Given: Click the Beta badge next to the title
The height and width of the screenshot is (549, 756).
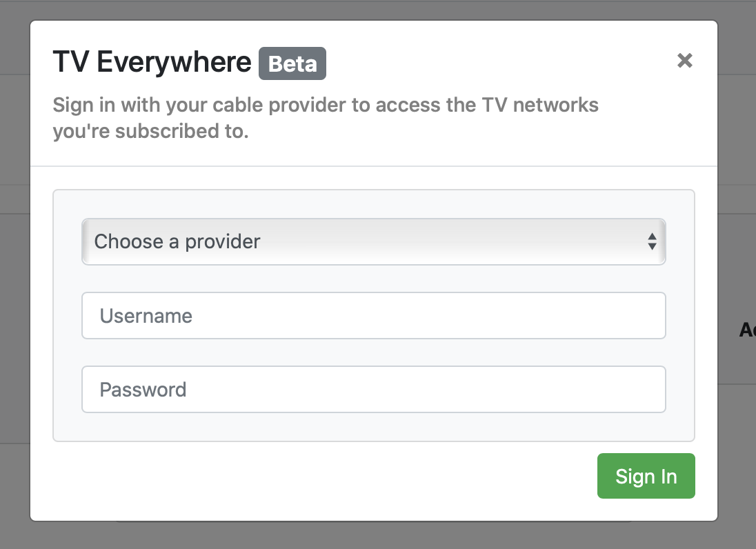Looking at the screenshot, I should (292, 63).
